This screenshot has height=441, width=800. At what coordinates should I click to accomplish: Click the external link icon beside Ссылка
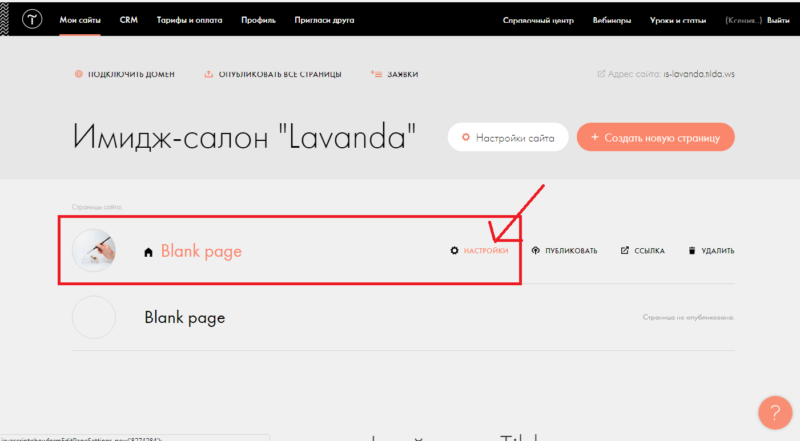[x=624, y=250]
